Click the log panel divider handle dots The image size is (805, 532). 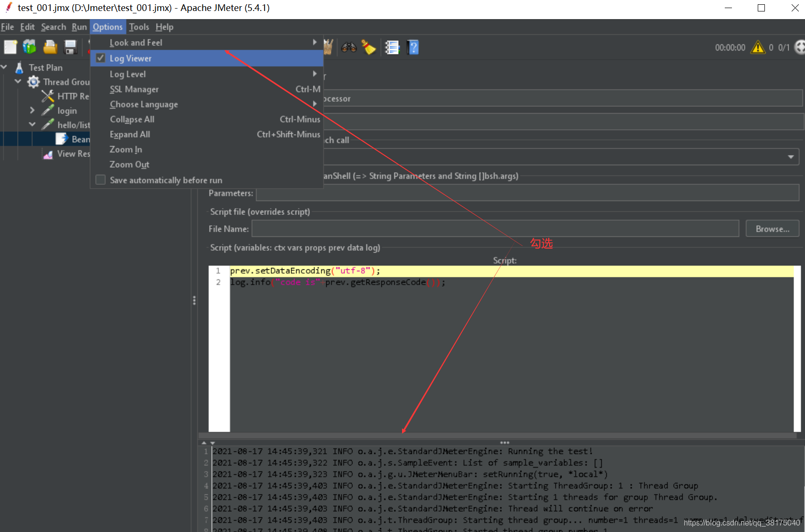point(505,443)
